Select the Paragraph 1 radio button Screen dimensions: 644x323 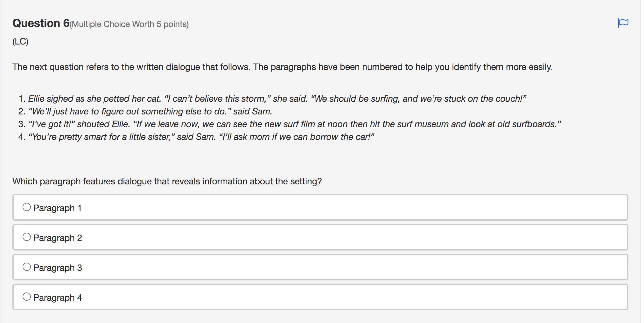[x=27, y=207]
